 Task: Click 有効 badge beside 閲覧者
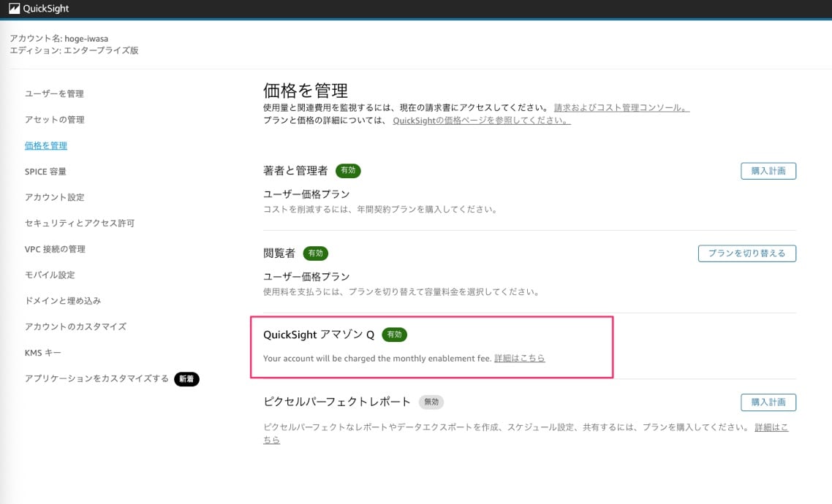point(316,253)
